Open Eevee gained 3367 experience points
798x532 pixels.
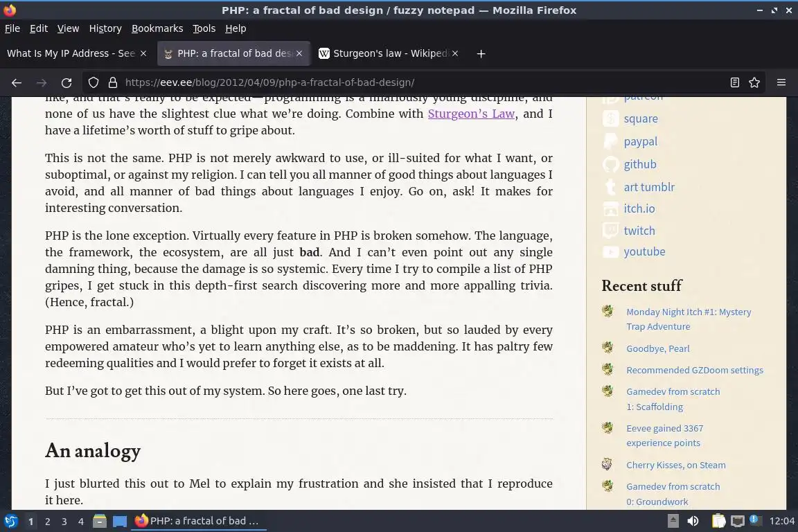(x=665, y=436)
